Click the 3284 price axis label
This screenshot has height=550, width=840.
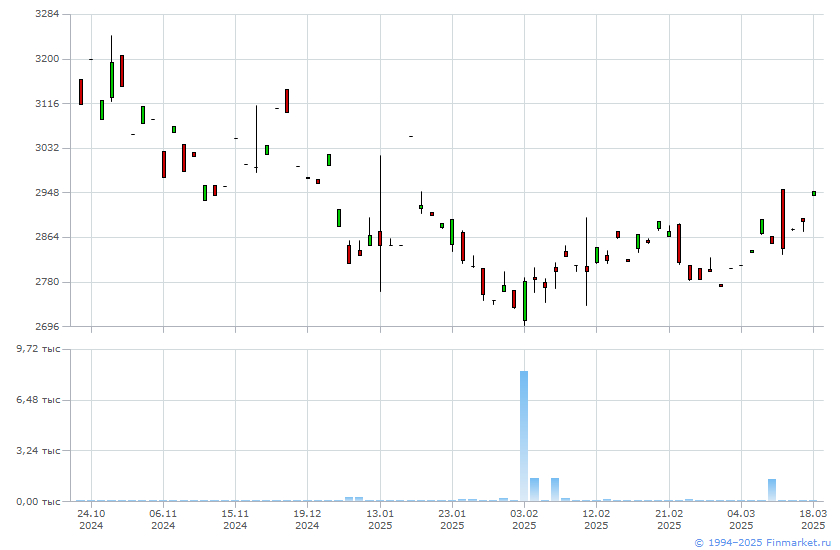click(47, 14)
